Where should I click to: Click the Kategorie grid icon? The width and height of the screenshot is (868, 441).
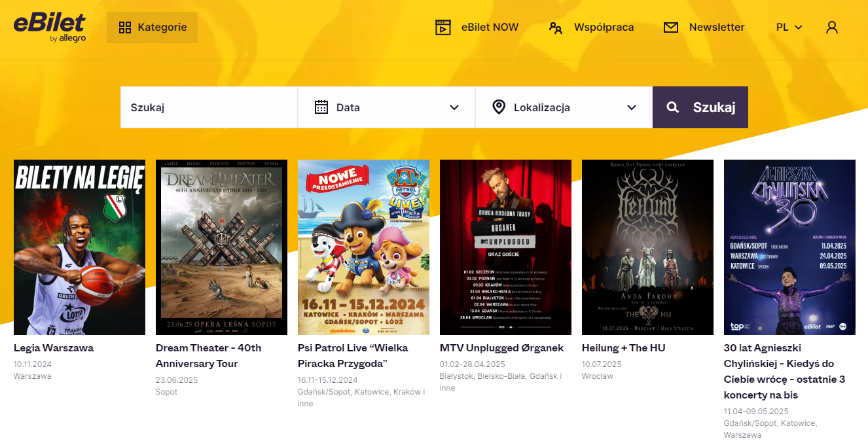pyautogui.click(x=125, y=27)
